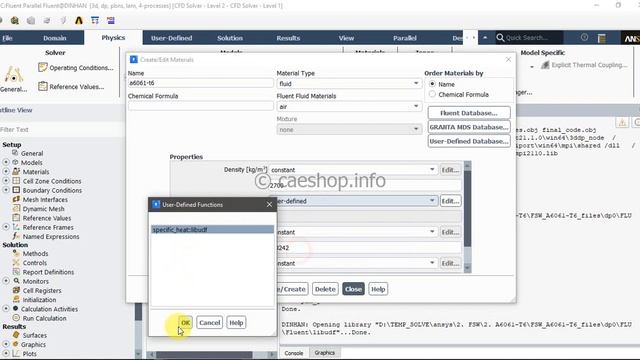Select Dynamic Mesh tree item
This screenshot has height=360, width=640.
pos(43,209)
